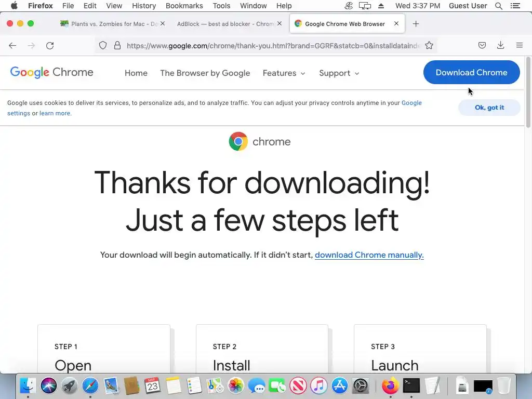The width and height of the screenshot is (532, 399).
Task: Open Safari from the Dock
Action: pos(90,386)
